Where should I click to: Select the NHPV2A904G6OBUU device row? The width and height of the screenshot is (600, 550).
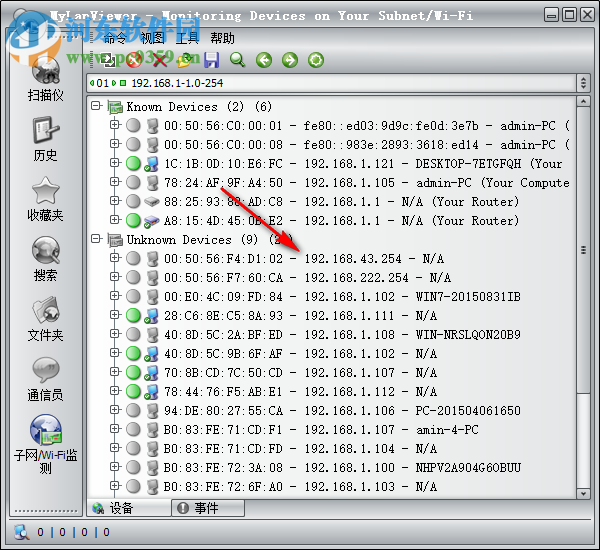342,468
